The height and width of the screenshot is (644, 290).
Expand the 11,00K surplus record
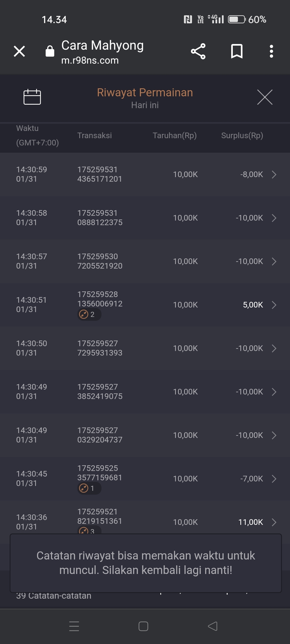click(x=274, y=522)
